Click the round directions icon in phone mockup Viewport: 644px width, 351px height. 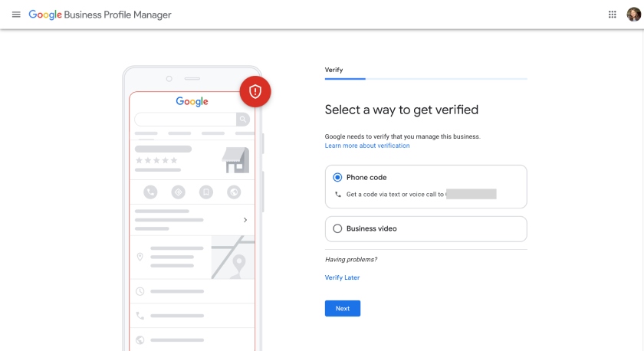click(178, 192)
